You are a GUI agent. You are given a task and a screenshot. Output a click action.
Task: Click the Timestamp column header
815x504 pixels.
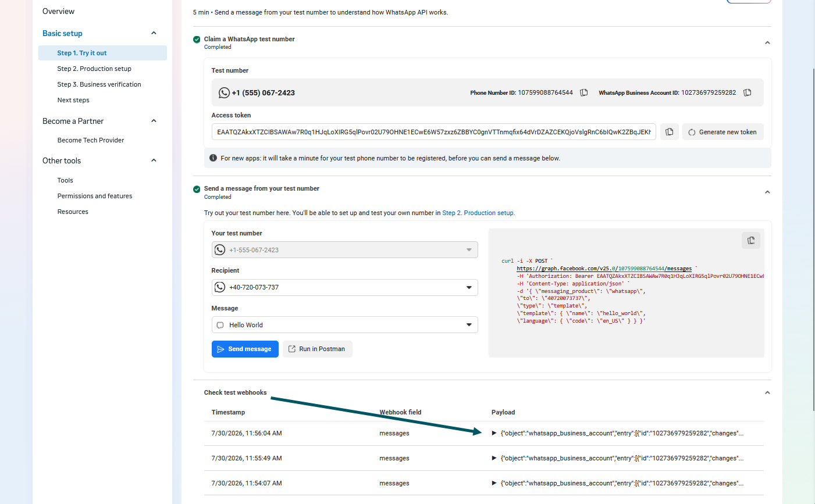point(228,412)
